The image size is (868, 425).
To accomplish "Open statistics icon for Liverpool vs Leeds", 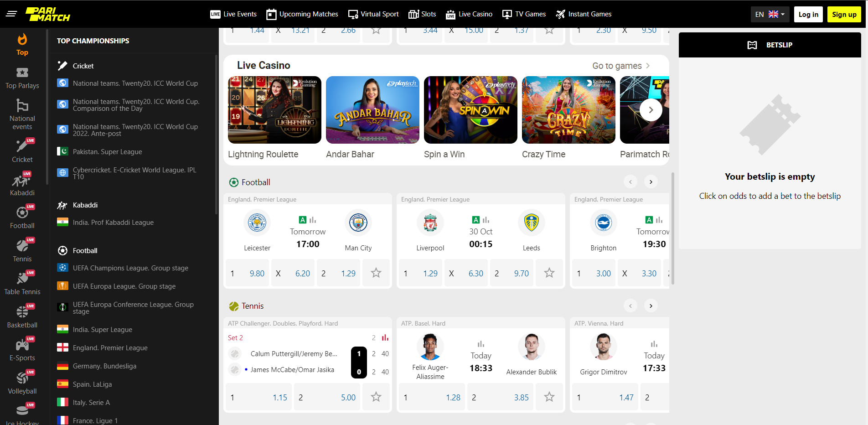I will (486, 220).
